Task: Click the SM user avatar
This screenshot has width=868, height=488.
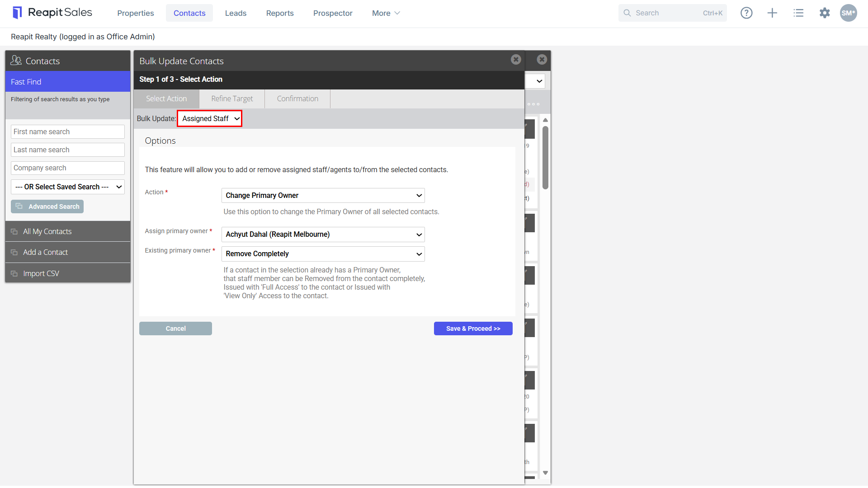Action: [x=848, y=13]
